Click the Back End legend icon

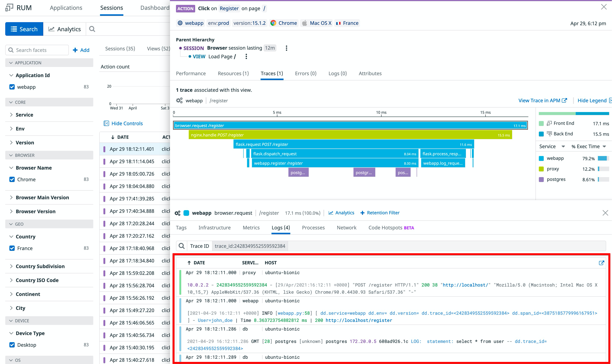(x=549, y=134)
